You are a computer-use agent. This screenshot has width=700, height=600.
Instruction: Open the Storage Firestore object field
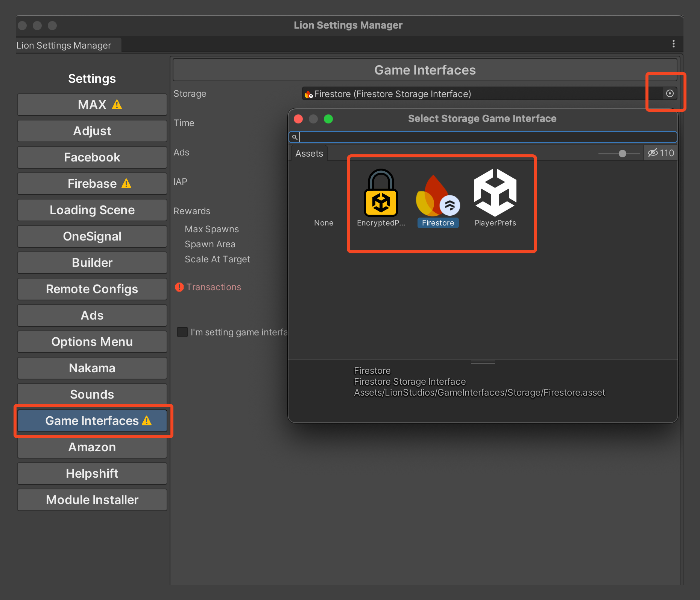[481, 94]
